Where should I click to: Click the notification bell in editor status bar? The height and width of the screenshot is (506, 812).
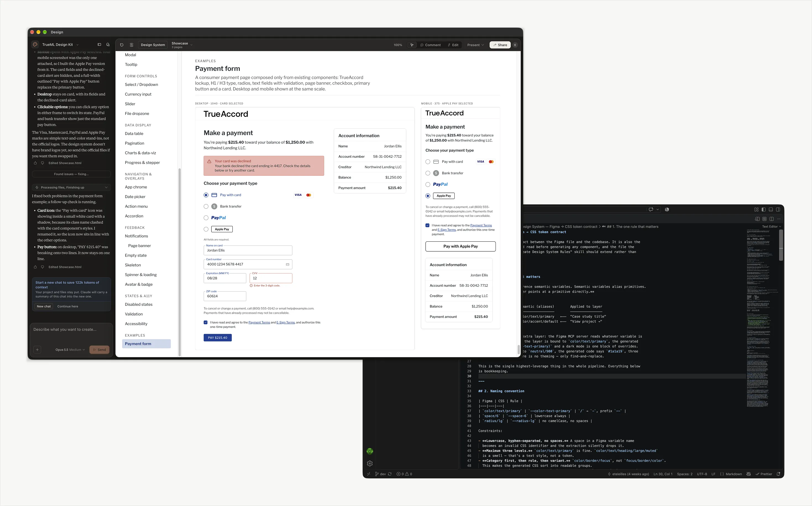coord(778,474)
